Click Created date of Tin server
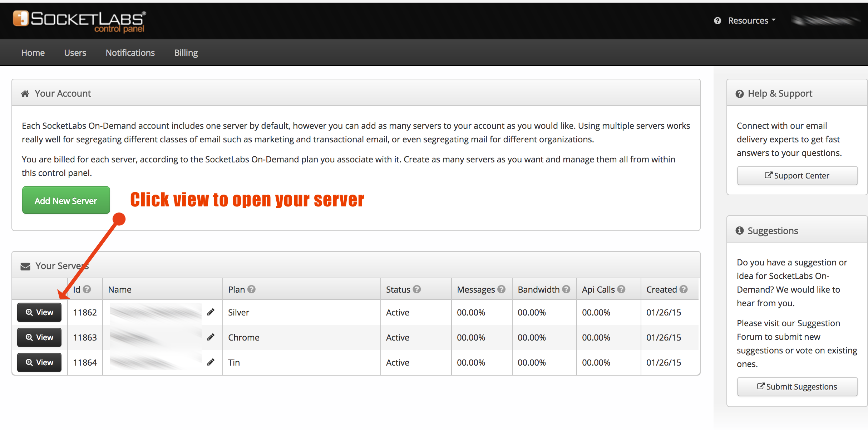 (x=664, y=362)
